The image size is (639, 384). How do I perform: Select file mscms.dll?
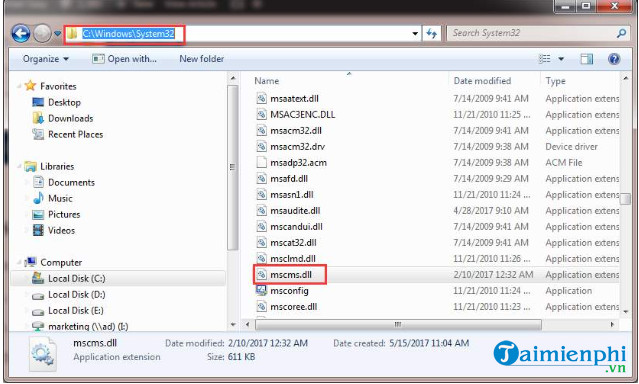click(291, 275)
